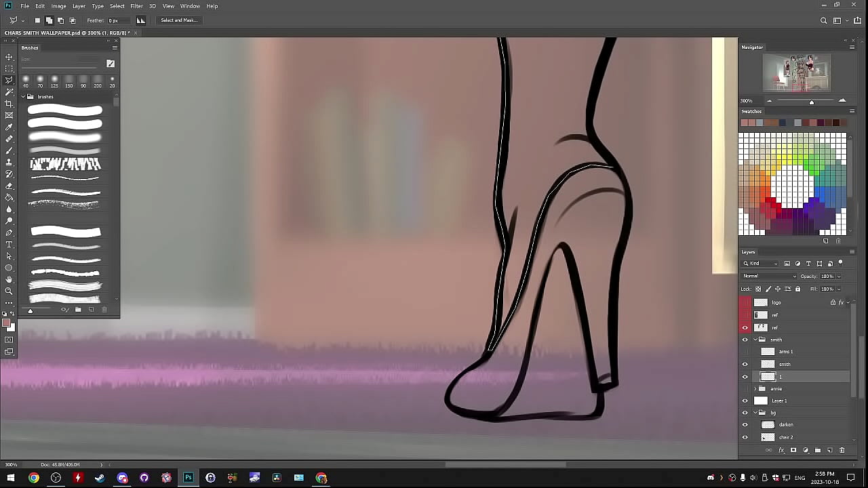Show the annie group visibility
This screenshot has width=868, height=488.
click(x=745, y=388)
